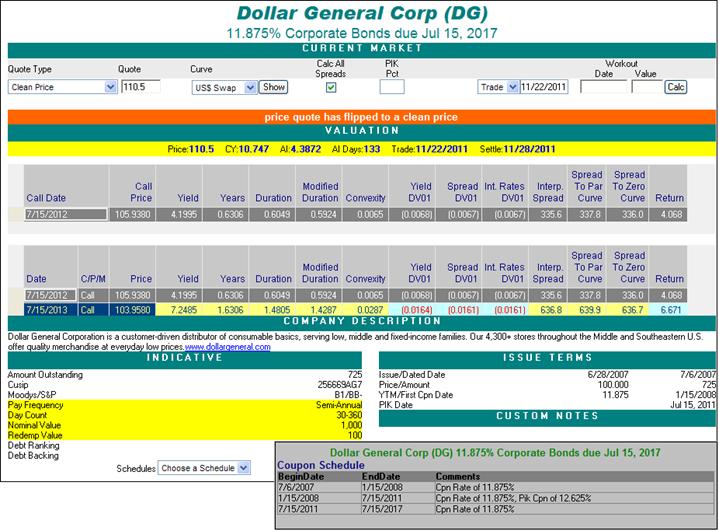Click the Debt Ranking label
The height and width of the screenshot is (531, 719).
pyautogui.click(x=33, y=445)
